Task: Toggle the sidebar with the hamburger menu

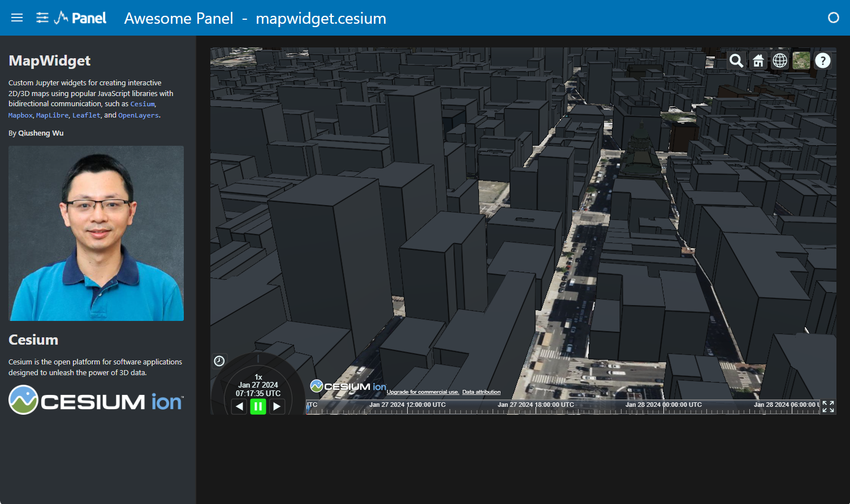Action: pyautogui.click(x=17, y=18)
